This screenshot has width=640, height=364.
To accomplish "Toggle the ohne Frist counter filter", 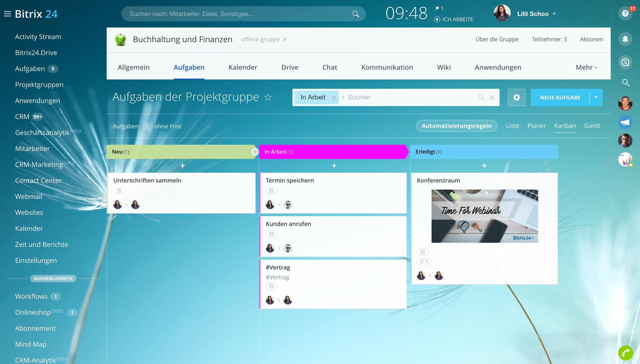I will point(162,127).
